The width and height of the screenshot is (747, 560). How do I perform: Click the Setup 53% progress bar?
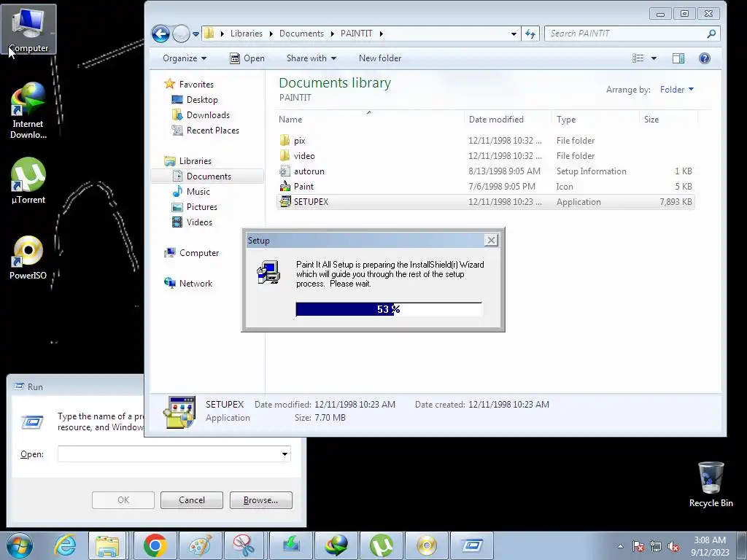[388, 309]
